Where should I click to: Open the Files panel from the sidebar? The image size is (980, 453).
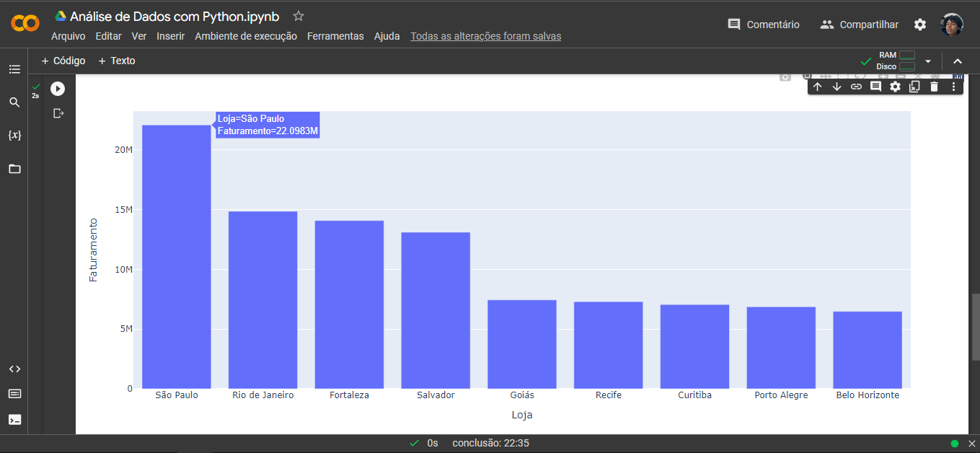pyautogui.click(x=14, y=168)
